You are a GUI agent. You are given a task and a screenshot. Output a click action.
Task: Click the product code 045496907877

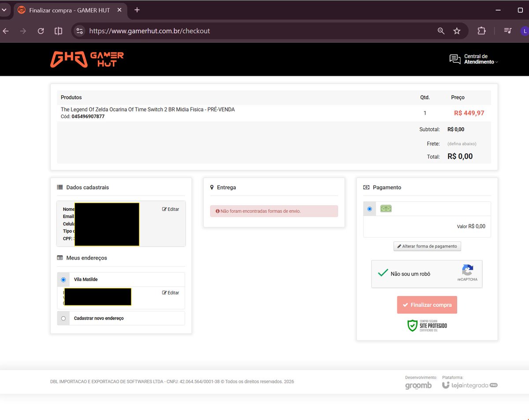88,117
